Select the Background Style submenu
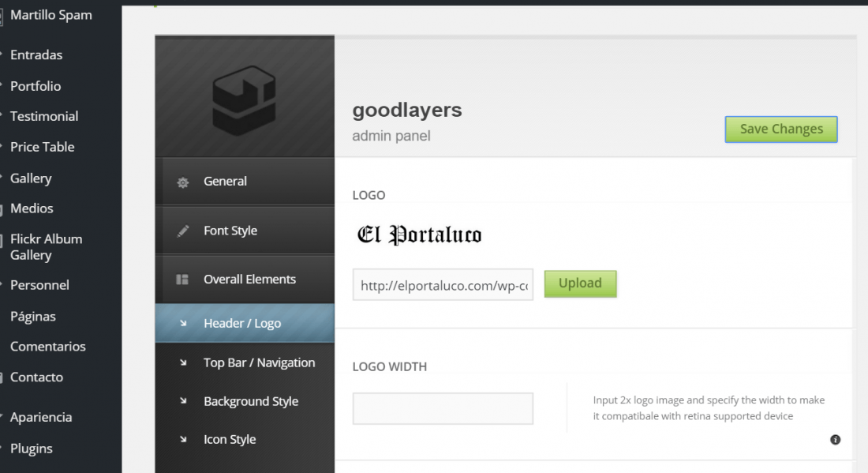 (245, 401)
